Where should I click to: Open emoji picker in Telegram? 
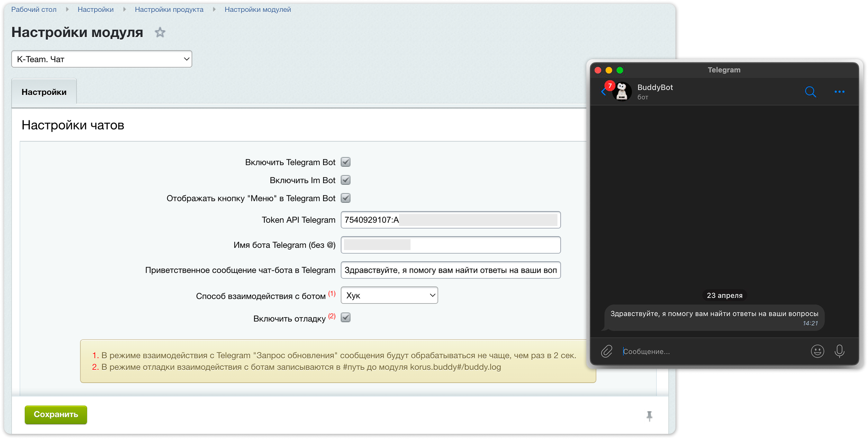[817, 351]
